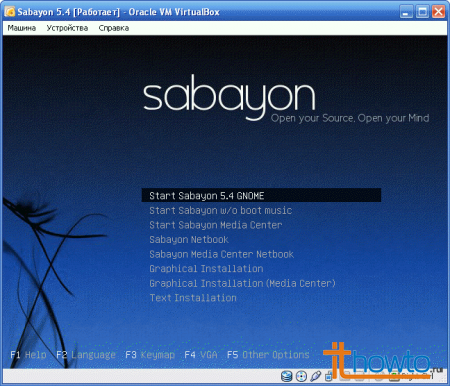This screenshot has height=386, width=450.
Task: Select Graphical Installation (Media Center) entry
Action: coord(242,283)
